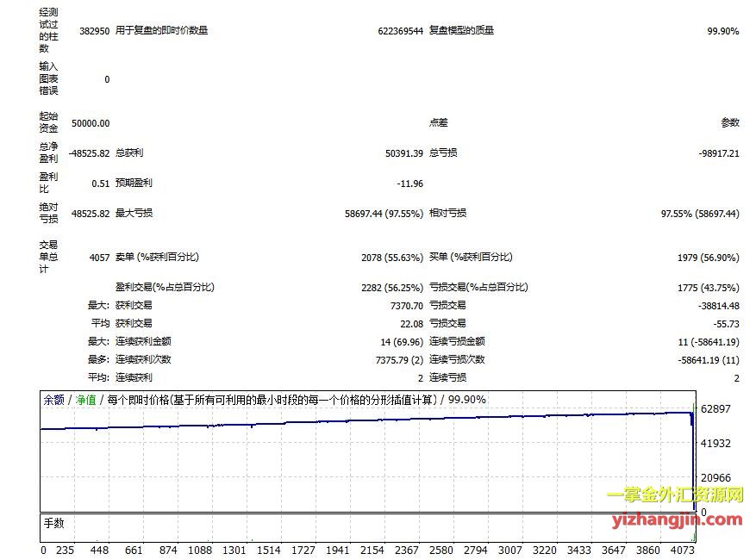Click the 经测试过的柱数 value 382950

94,31
